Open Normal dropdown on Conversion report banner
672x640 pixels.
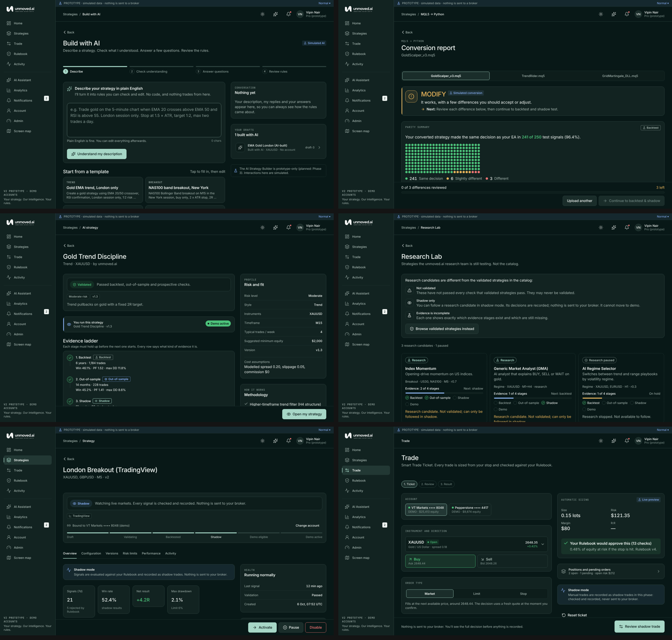click(663, 3)
